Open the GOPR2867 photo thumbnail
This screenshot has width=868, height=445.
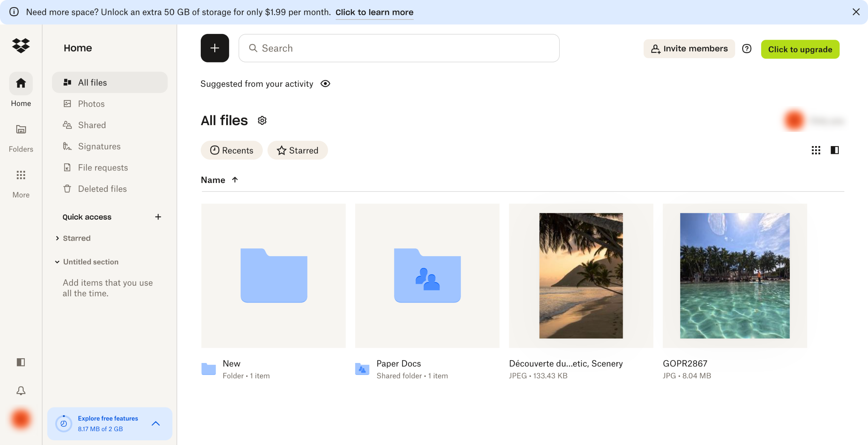(734, 276)
